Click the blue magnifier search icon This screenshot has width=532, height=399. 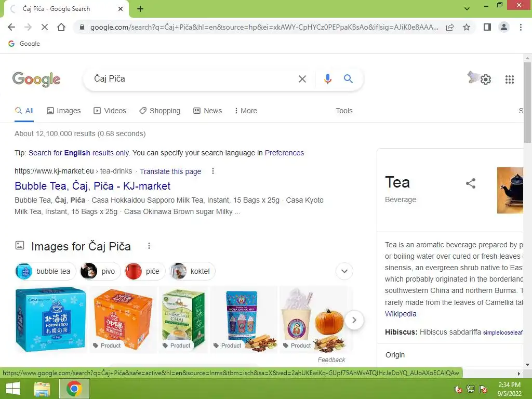(x=348, y=79)
